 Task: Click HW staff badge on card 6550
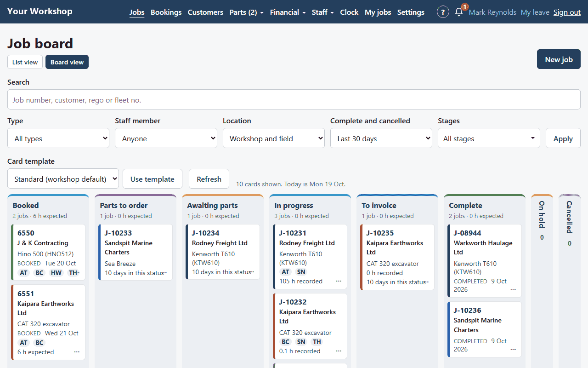click(56, 273)
